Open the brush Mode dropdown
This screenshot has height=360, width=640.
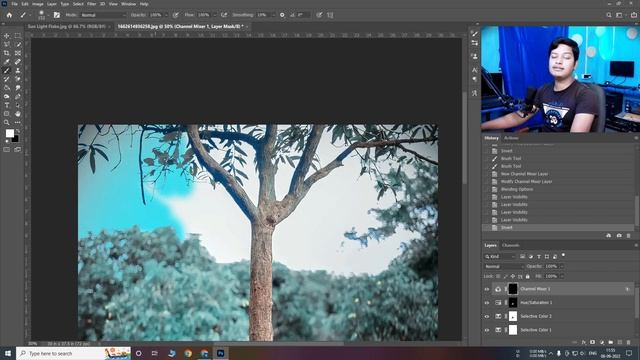point(103,15)
